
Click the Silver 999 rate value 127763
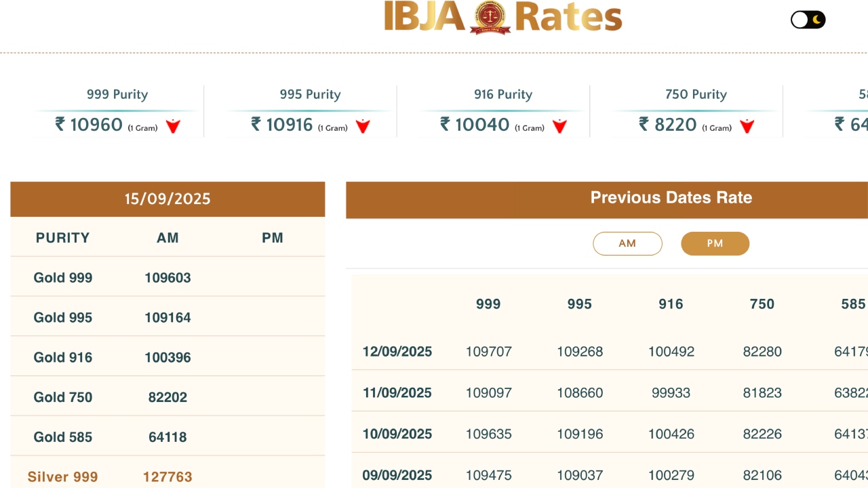click(167, 476)
